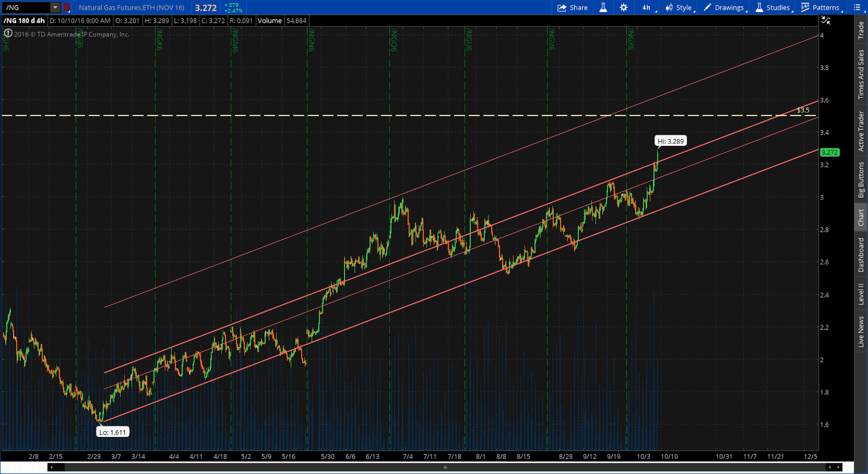Click the L: 3.198 low value
868x474 pixels.
185,21
